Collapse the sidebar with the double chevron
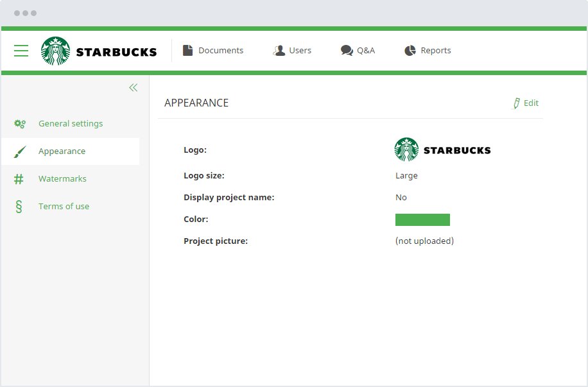This screenshot has height=387, width=588. point(133,88)
